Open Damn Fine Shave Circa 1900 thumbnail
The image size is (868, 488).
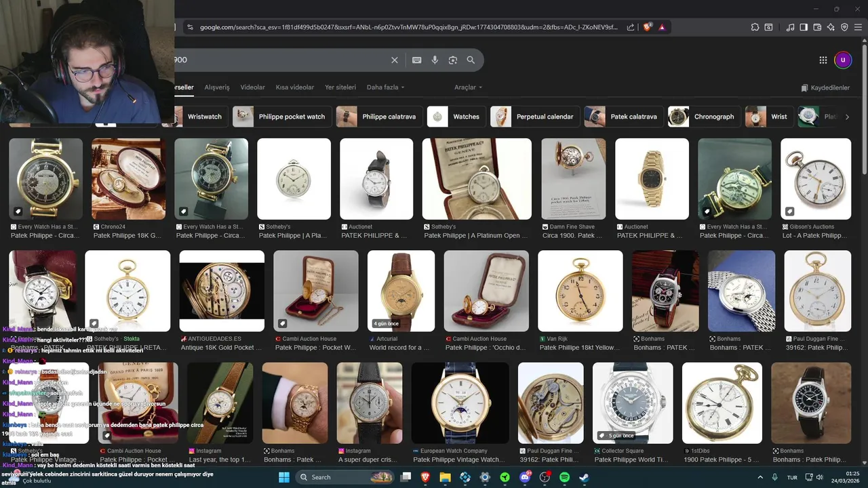coord(574,179)
